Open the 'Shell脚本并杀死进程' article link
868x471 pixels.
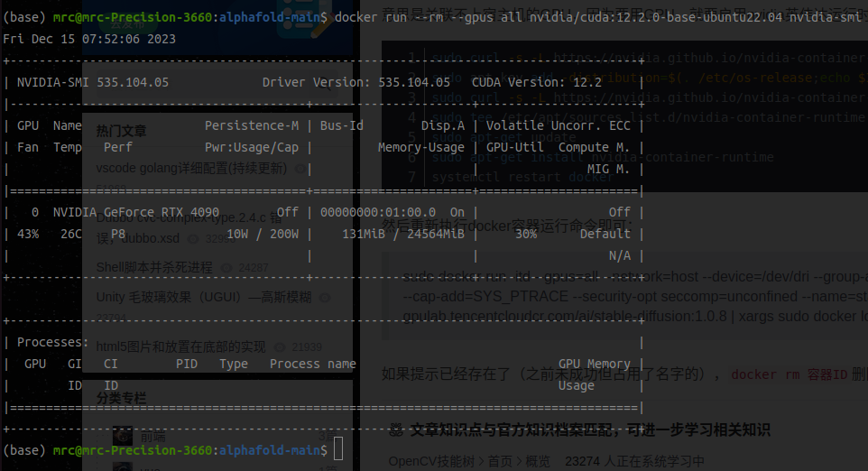point(154,267)
